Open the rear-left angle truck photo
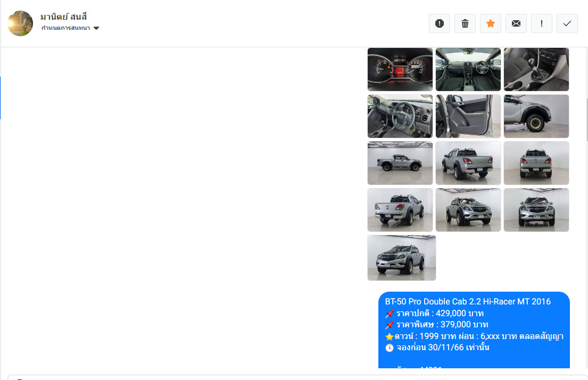This screenshot has width=588, height=380. 400,210
